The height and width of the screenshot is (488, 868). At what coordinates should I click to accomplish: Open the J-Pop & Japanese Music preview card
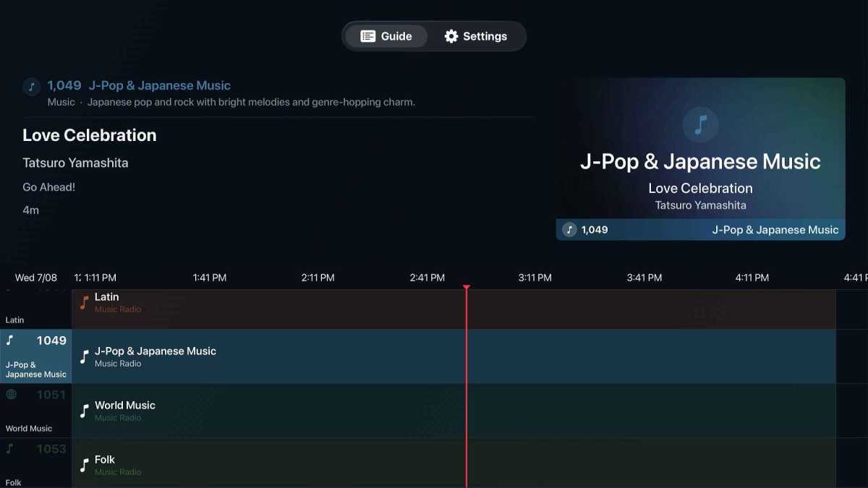(700, 159)
